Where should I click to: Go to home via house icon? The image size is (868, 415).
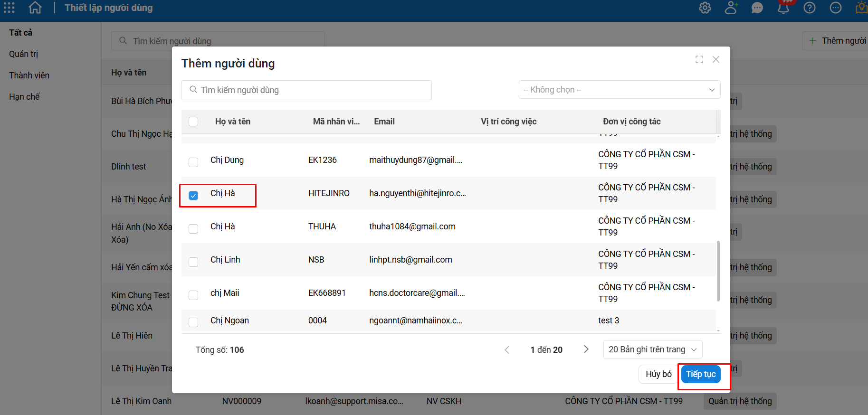[35, 8]
